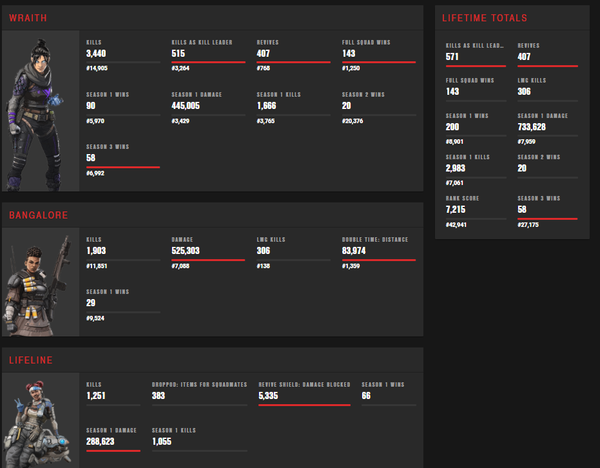Click Lifetime Totals Season 1 Wins value 200

tap(452, 127)
